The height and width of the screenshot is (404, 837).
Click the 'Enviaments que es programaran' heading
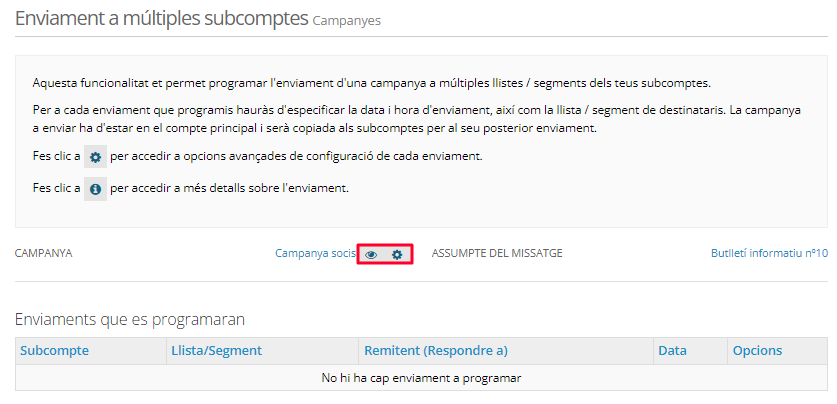click(130, 319)
